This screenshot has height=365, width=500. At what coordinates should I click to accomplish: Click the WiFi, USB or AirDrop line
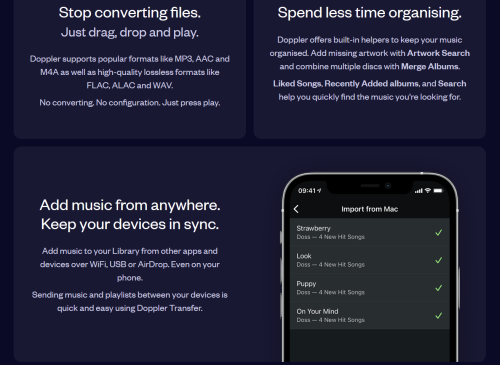(130, 264)
